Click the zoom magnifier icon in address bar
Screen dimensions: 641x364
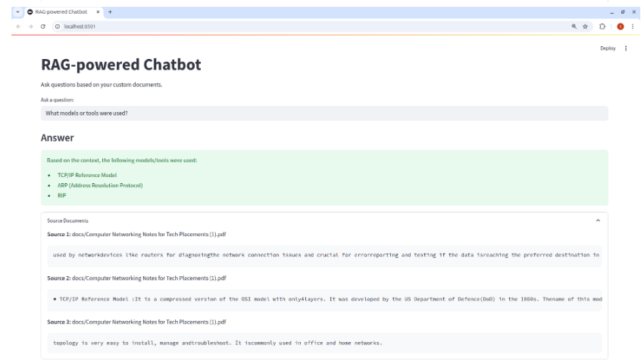tap(574, 26)
